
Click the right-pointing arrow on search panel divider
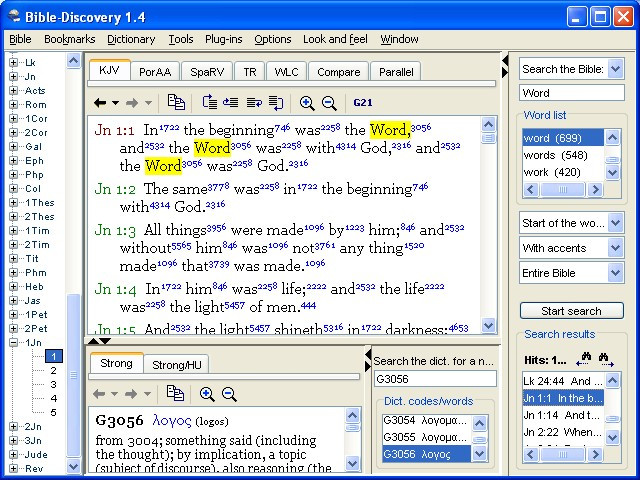coord(505,73)
